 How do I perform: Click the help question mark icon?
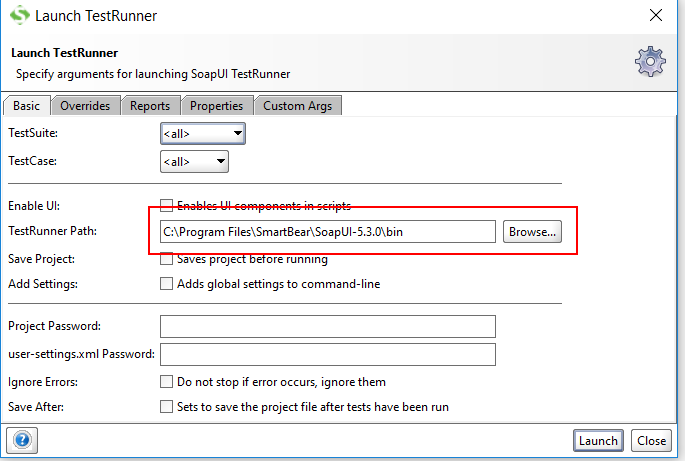click(x=22, y=440)
